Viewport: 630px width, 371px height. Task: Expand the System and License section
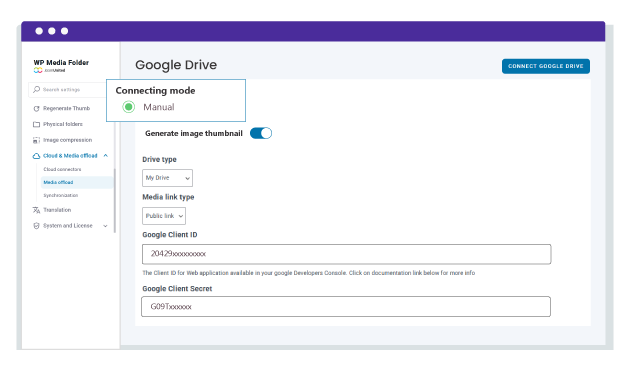(105, 226)
